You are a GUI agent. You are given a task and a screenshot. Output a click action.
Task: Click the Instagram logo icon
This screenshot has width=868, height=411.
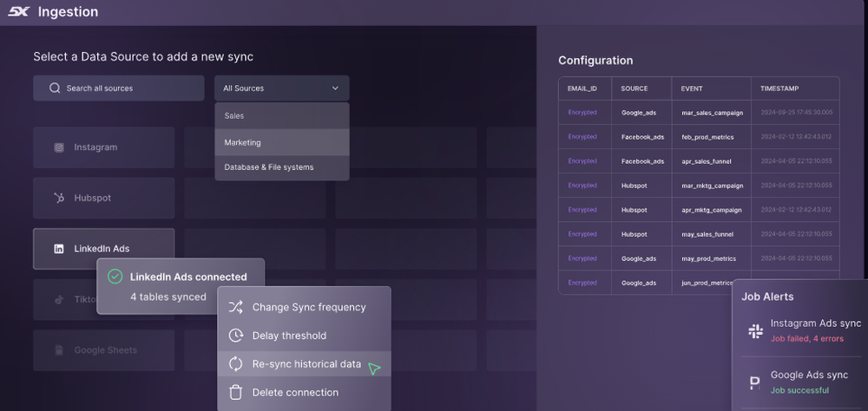click(59, 147)
